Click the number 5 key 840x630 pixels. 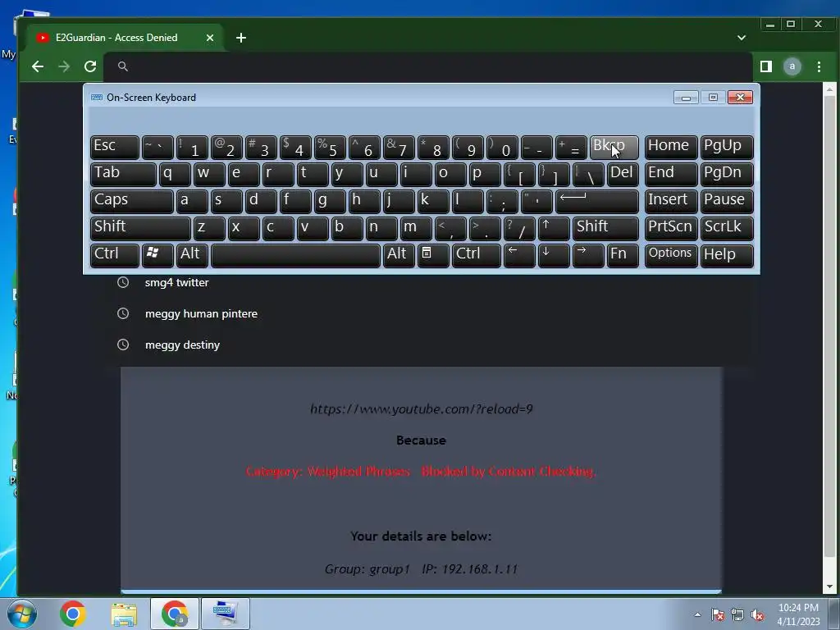tap(330, 148)
